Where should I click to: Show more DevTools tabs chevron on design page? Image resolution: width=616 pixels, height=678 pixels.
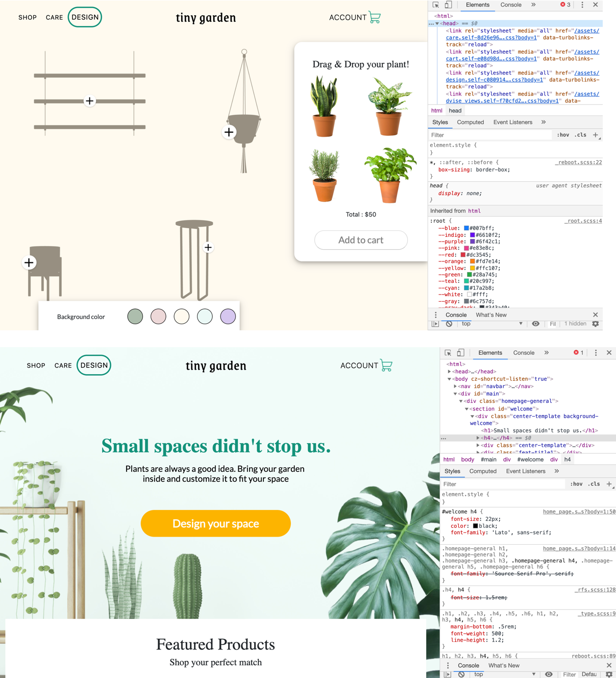[x=533, y=5]
